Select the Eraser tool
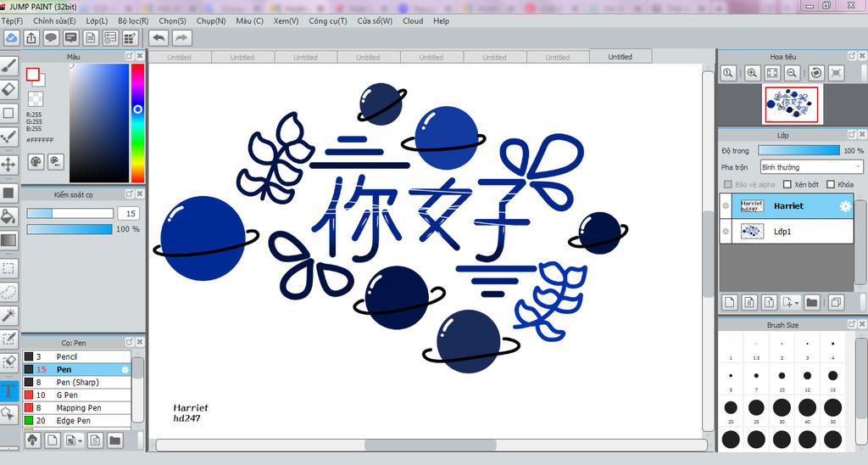This screenshot has width=868, height=465. 8,89
